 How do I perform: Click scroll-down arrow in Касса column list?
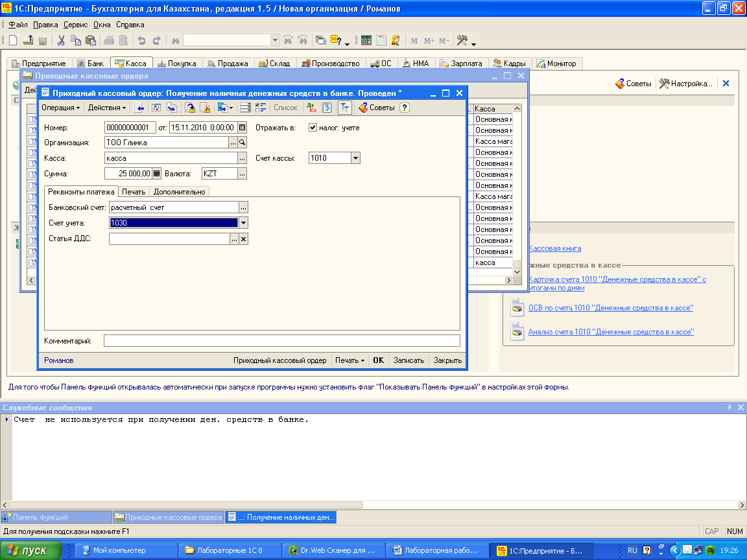pyautogui.click(x=517, y=272)
